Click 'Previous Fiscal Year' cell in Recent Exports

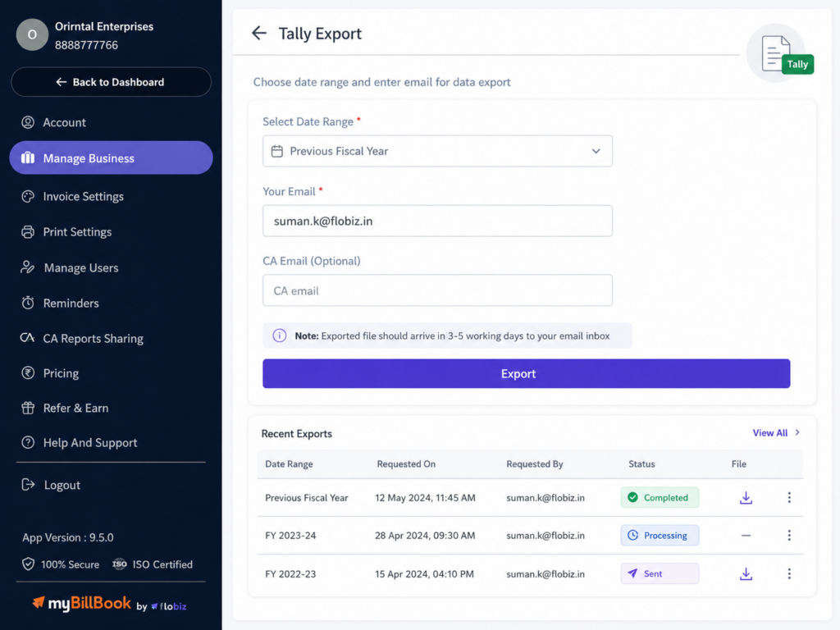(307, 498)
